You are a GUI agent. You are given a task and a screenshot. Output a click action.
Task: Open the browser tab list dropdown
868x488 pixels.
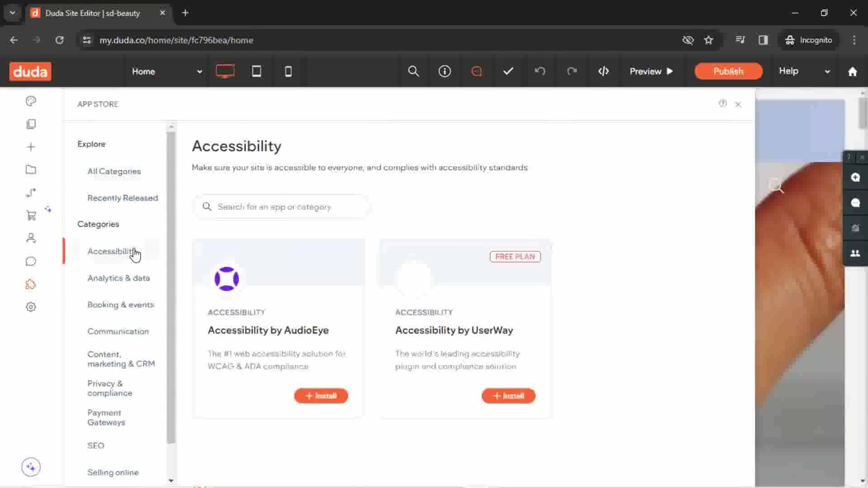pyautogui.click(x=13, y=13)
